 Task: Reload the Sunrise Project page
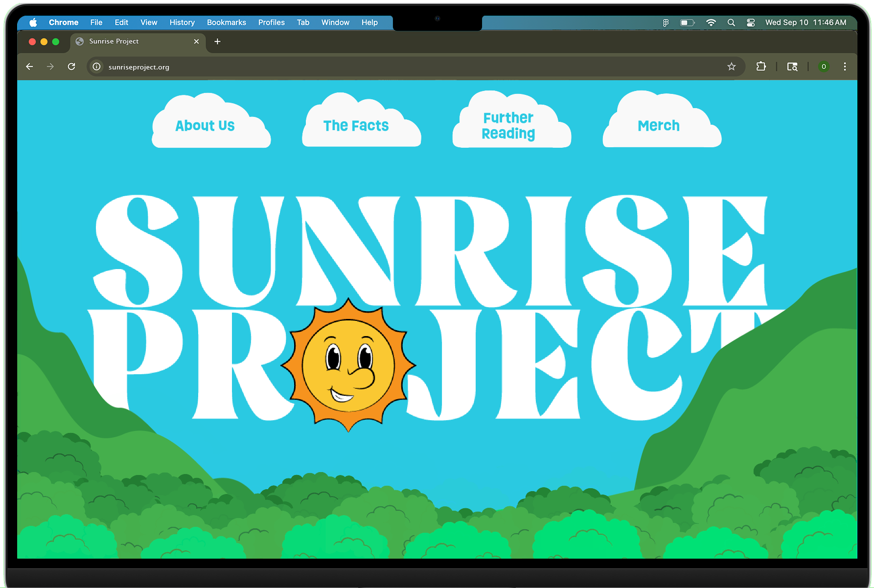click(71, 67)
